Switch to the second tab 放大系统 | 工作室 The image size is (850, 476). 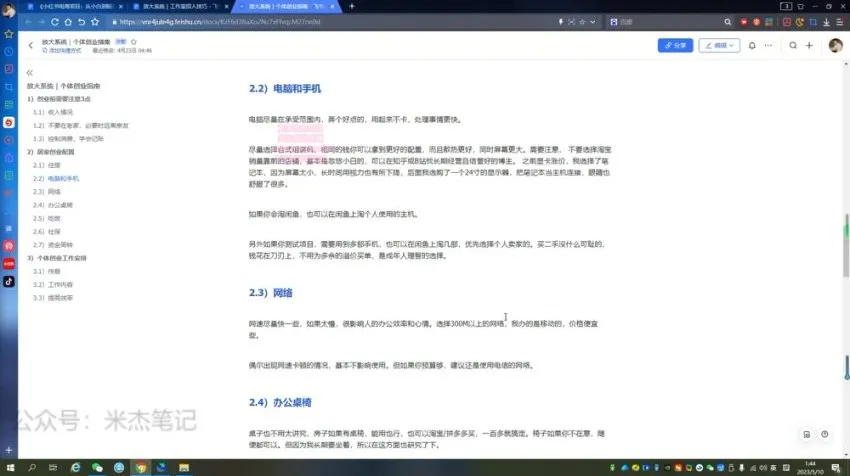coord(181,7)
